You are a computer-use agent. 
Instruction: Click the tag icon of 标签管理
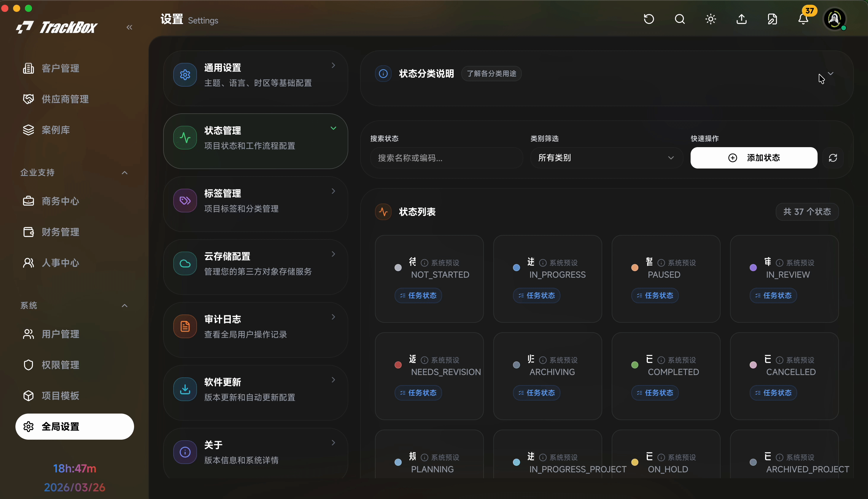pyautogui.click(x=185, y=201)
